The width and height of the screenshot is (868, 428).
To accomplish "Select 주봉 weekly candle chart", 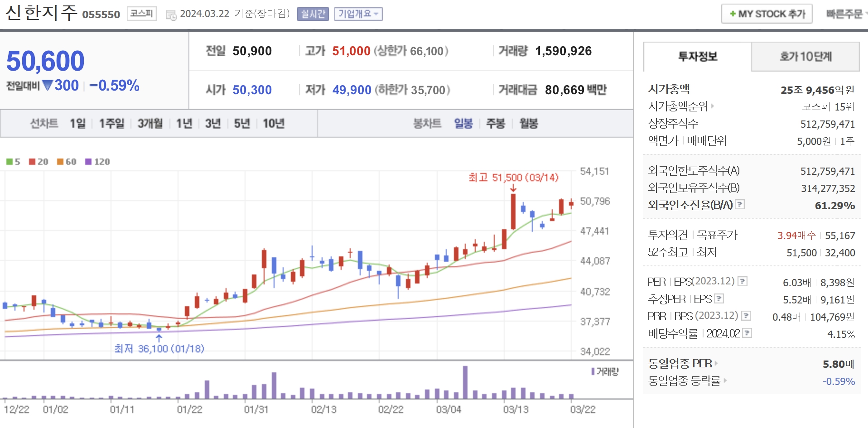I will point(496,123).
